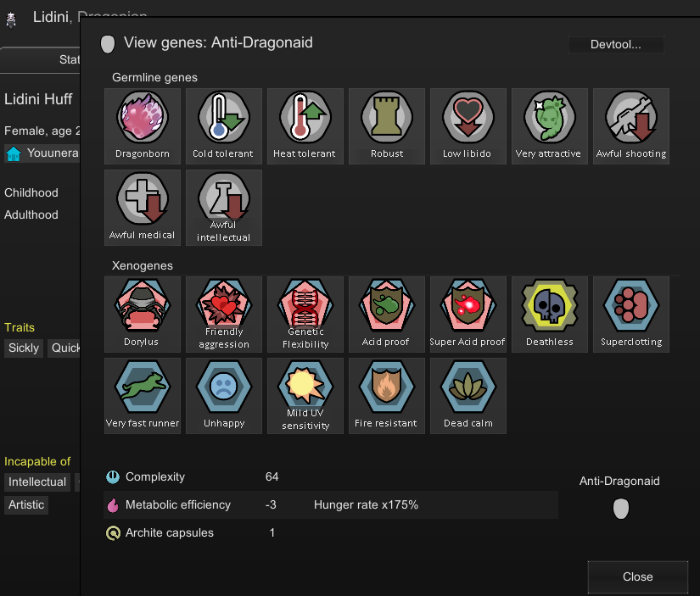This screenshot has height=596, width=700.
Task: Select the Super Acid proof xenogene
Action: (x=468, y=315)
